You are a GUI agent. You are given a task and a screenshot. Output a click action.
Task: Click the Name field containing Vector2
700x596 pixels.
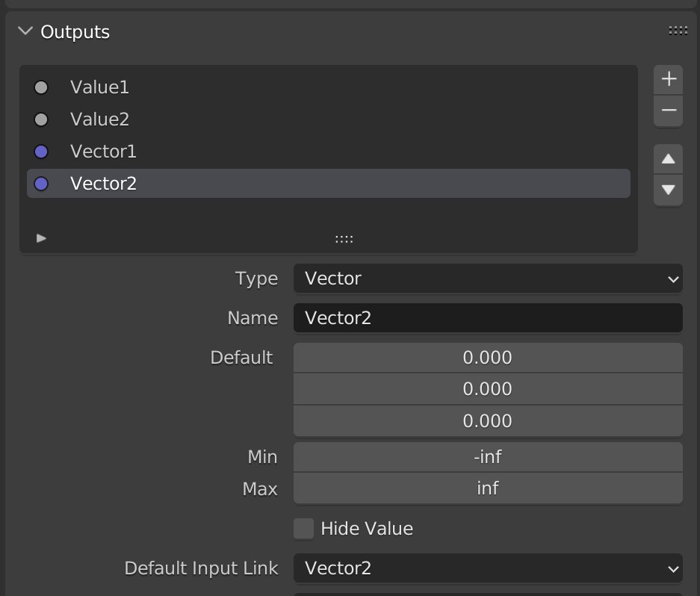[488, 318]
